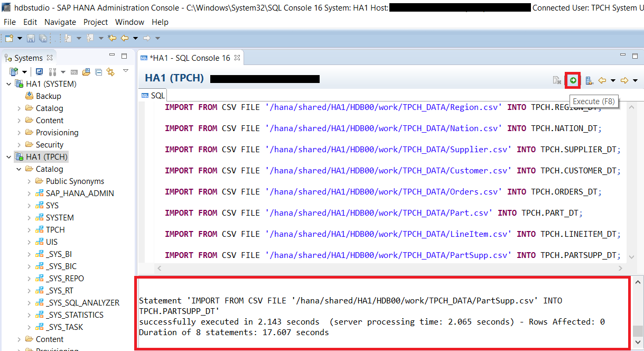
Task: Expand Catalog under HA1 (SYSTEM)
Action: [19, 108]
